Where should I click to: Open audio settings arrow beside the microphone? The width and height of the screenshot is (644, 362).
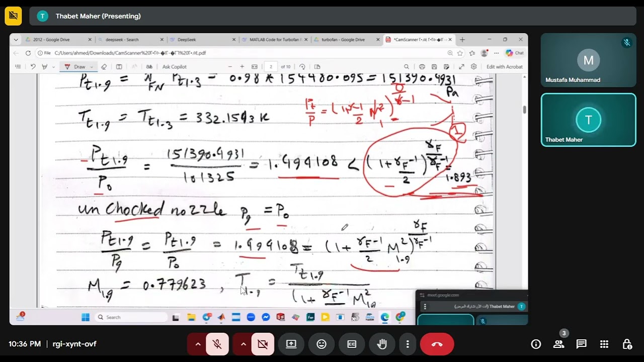pyautogui.click(x=198, y=344)
